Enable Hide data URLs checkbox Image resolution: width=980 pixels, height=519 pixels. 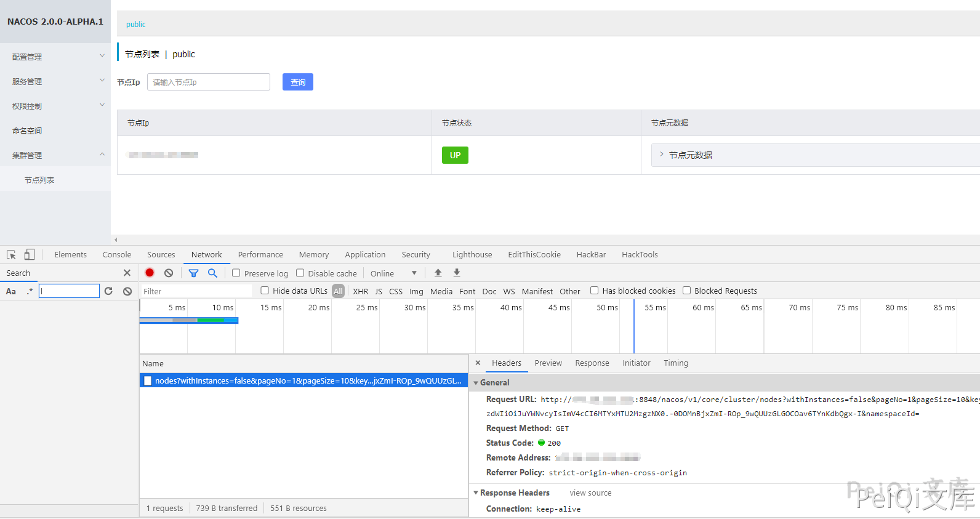coord(265,291)
